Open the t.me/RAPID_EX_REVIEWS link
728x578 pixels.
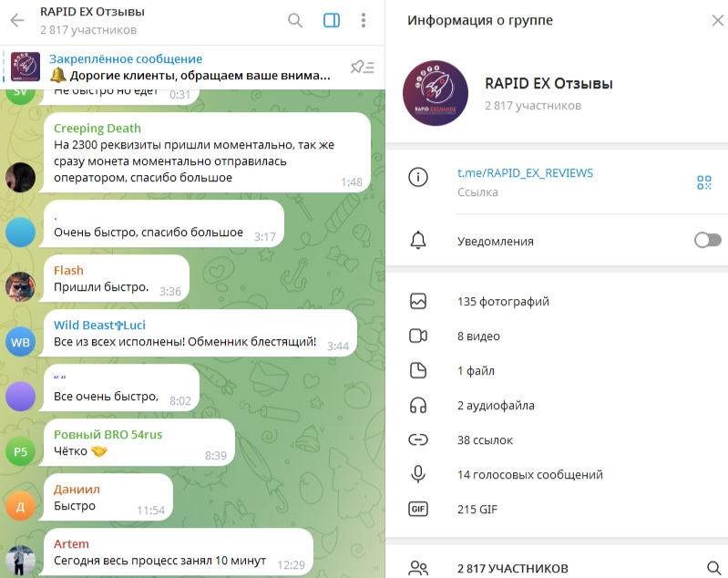pos(525,173)
